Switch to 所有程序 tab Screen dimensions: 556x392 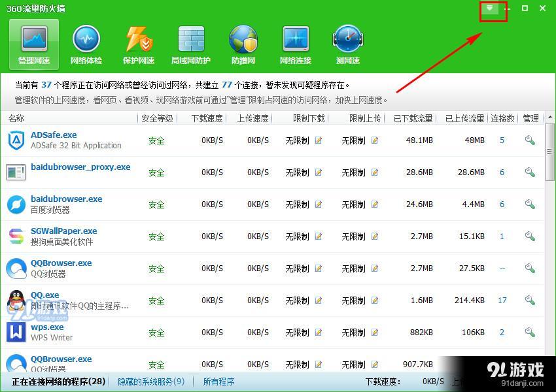tap(218, 382)
